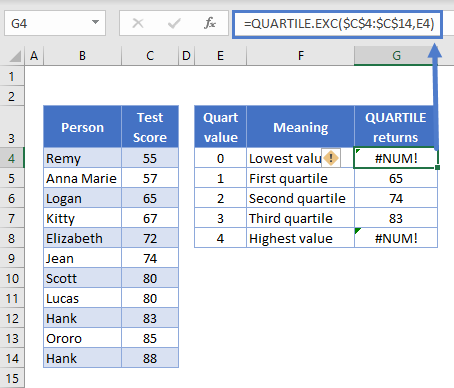The height and width of the screenshot is (388, 454).
Task: Click the Test Score header cell
Action: [x=150, y=127]
